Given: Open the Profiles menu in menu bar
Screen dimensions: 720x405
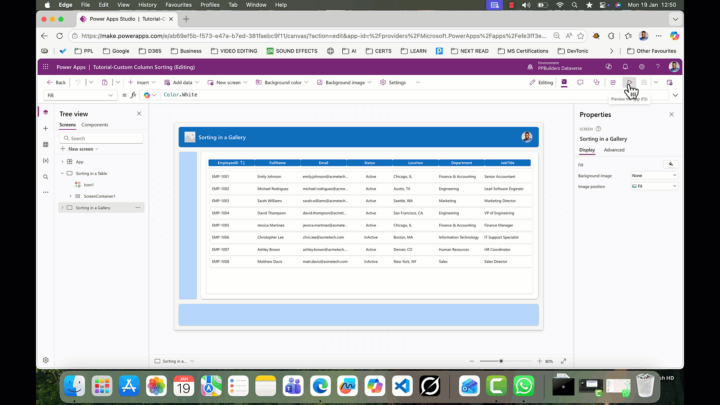Looking at the screenshot, I should click(210, 5).
